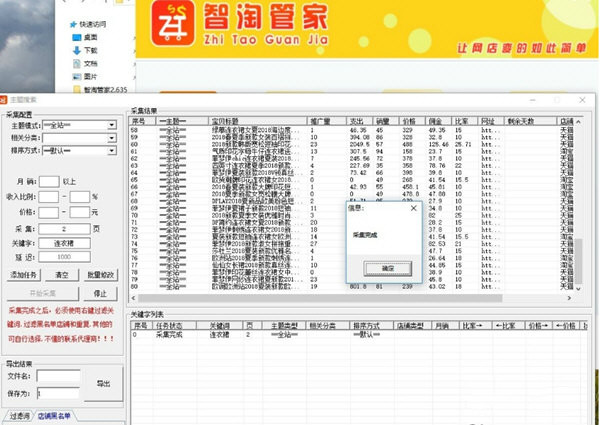Click the 月销 minimum input field
600x425 pixels.
tap(49, 181)
